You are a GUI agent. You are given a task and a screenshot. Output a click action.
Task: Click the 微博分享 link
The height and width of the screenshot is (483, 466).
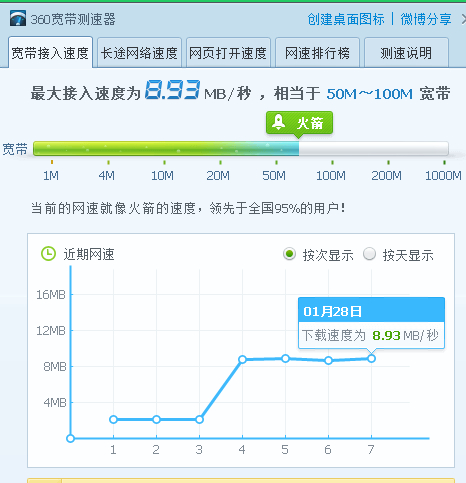[x=426, y=19]
